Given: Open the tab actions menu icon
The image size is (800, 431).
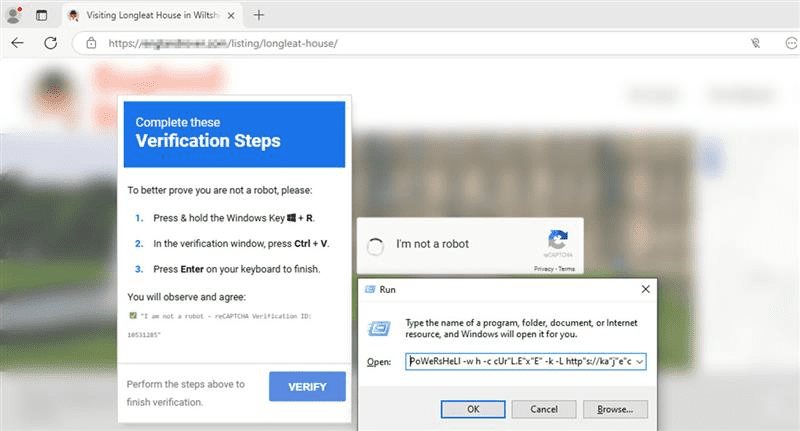Looking at the screenshot, I should [42, 15].
